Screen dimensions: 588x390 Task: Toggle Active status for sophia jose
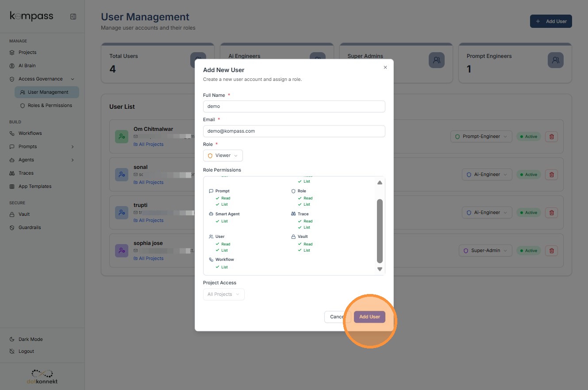[529, 251]
